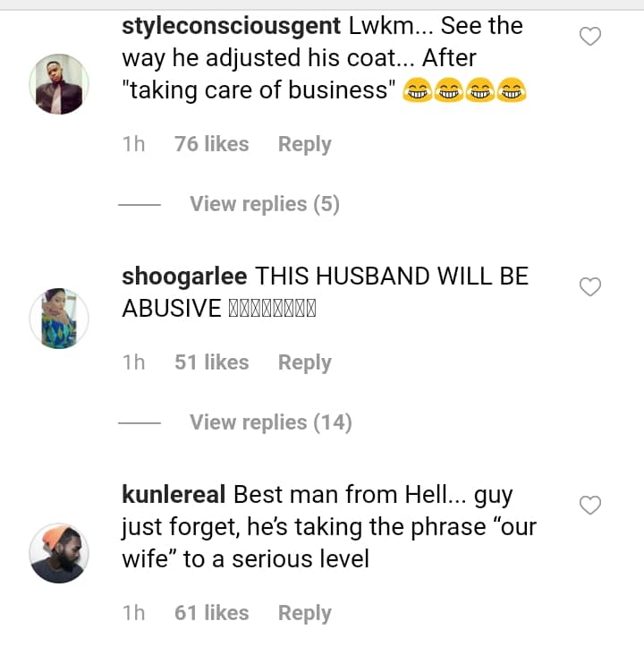Select the laughing emojis in the first comment

464,89
